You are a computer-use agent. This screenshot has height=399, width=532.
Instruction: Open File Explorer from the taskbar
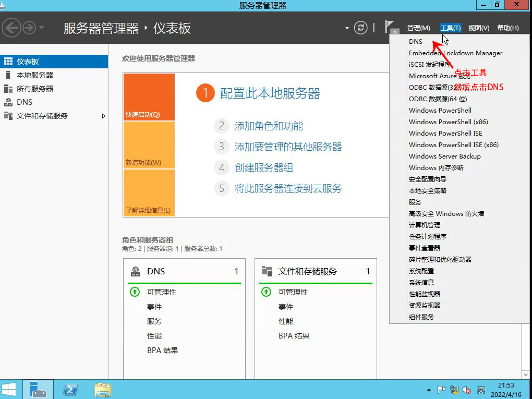click(x=102, y=390)
